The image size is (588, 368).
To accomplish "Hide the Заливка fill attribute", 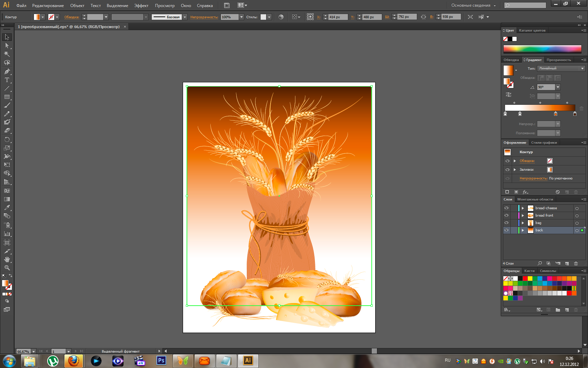I will click(507, 170).
